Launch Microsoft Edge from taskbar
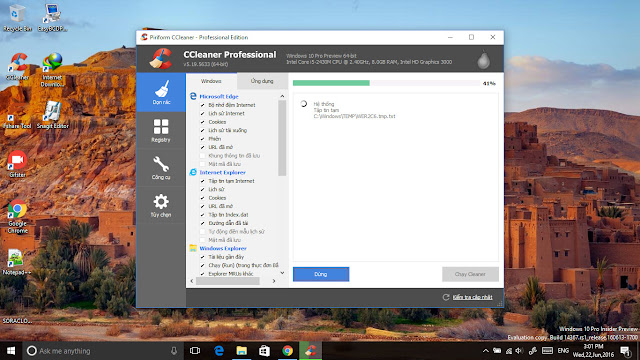Viewport: 640px width, 360px height. point(219,351)
